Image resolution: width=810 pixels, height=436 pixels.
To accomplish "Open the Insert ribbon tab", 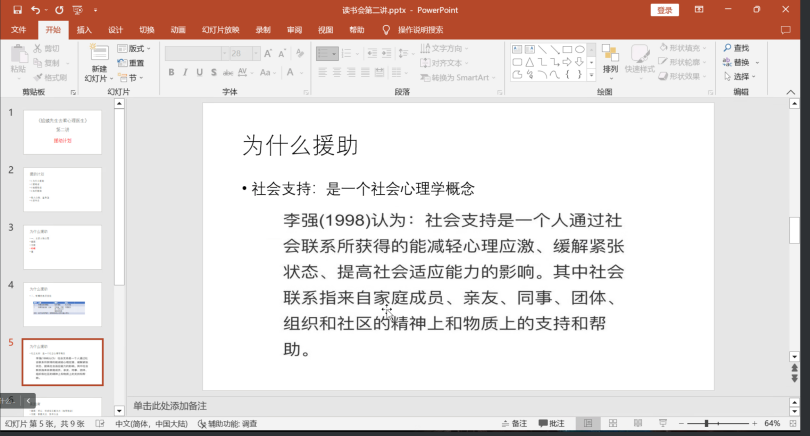I will [x=84, y=30].
